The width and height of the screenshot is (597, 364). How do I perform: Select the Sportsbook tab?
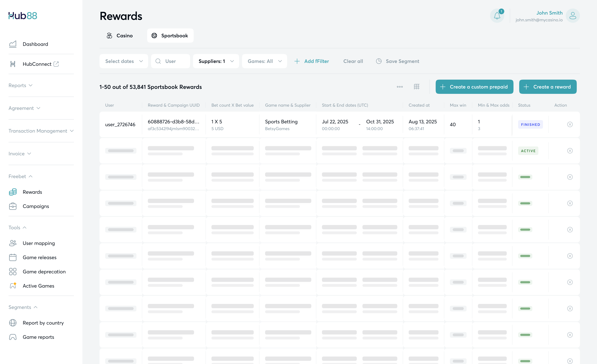tap(170, 36)
